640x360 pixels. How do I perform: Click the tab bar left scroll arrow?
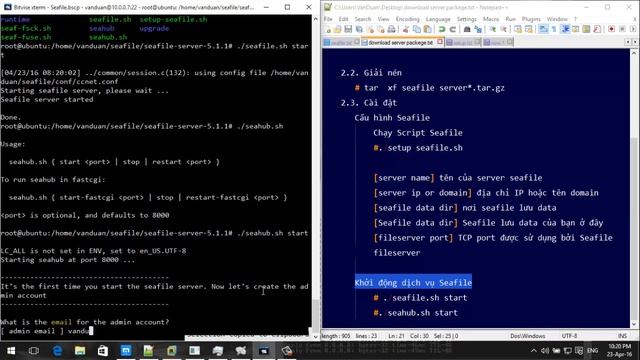628,42
